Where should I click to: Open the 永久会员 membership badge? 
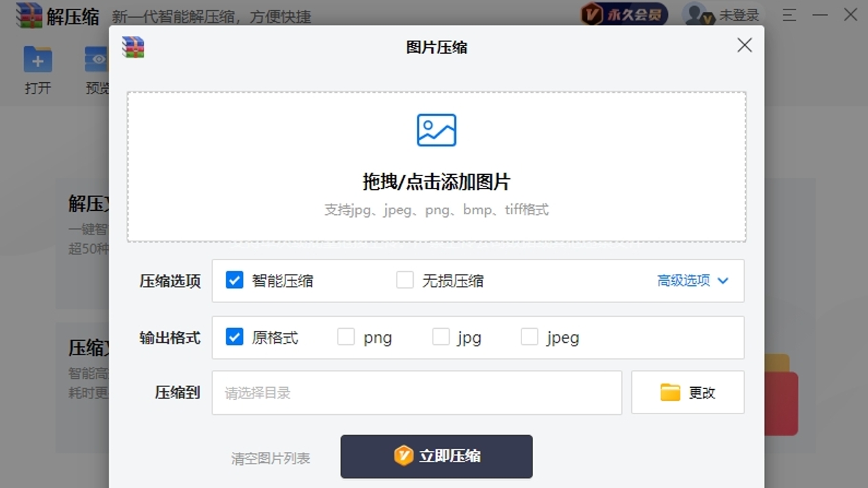[x=623, y=14]
